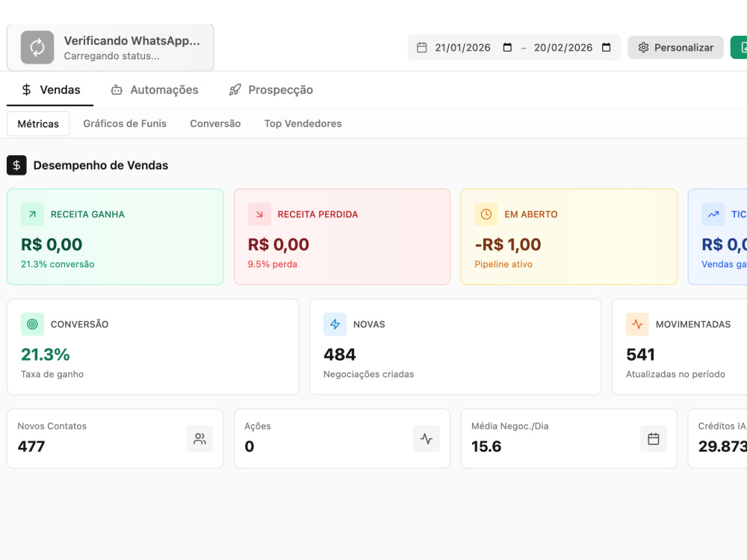
Task: Open the date picker for 21/01/2026
Action: point(507,48)
